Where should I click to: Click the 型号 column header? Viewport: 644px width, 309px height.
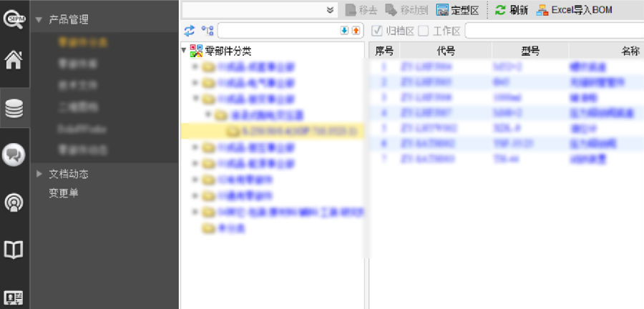click(x=530, y=51)
